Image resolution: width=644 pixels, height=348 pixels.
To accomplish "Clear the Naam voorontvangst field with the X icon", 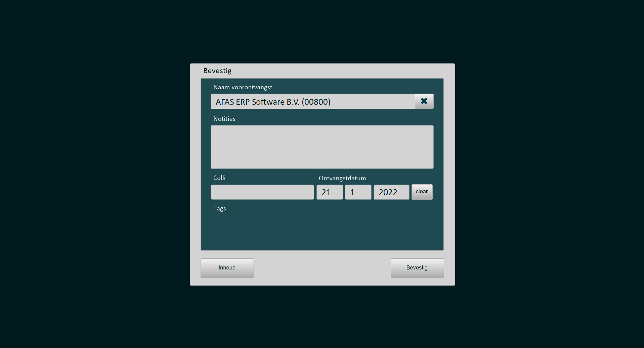I will coord(424,101).
